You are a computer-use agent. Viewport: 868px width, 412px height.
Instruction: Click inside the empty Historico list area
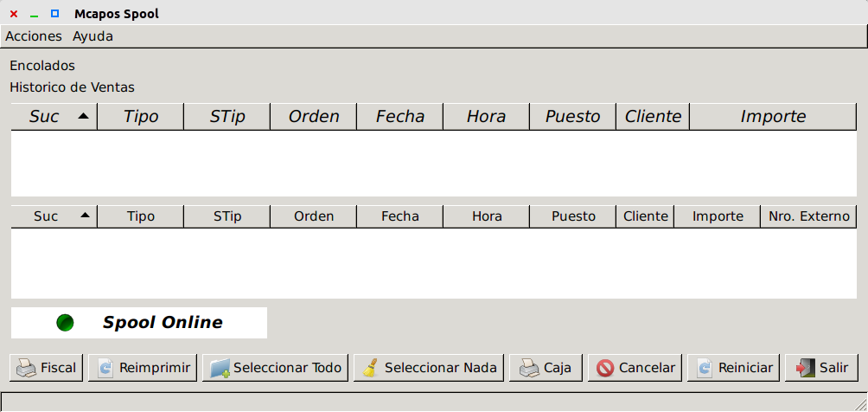tap(432, 264)
